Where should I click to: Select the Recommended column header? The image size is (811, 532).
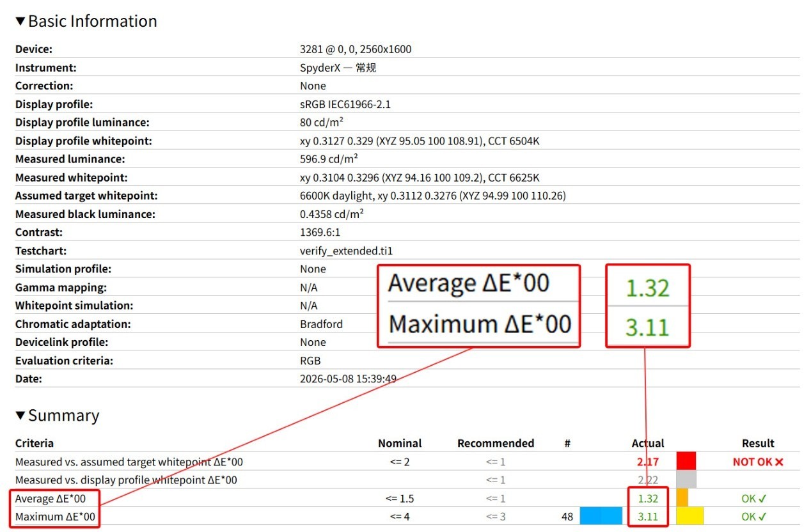tap(496, 443)
